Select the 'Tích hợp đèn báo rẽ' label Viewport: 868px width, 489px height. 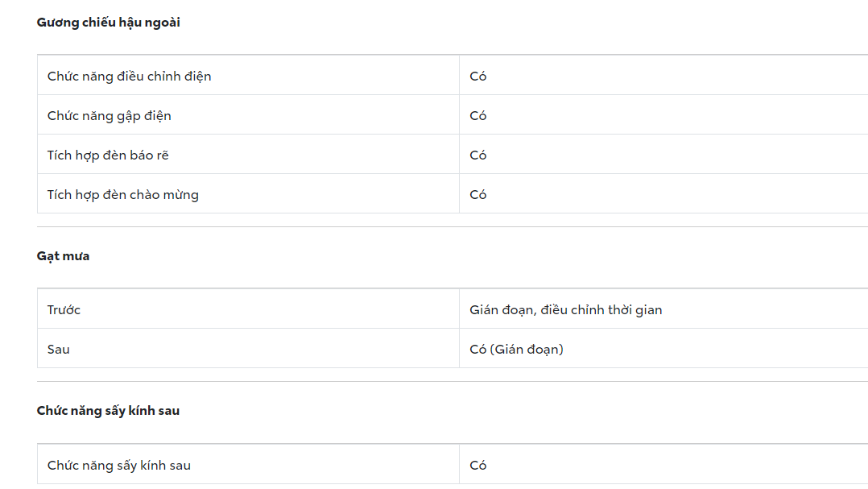[108, 155]
